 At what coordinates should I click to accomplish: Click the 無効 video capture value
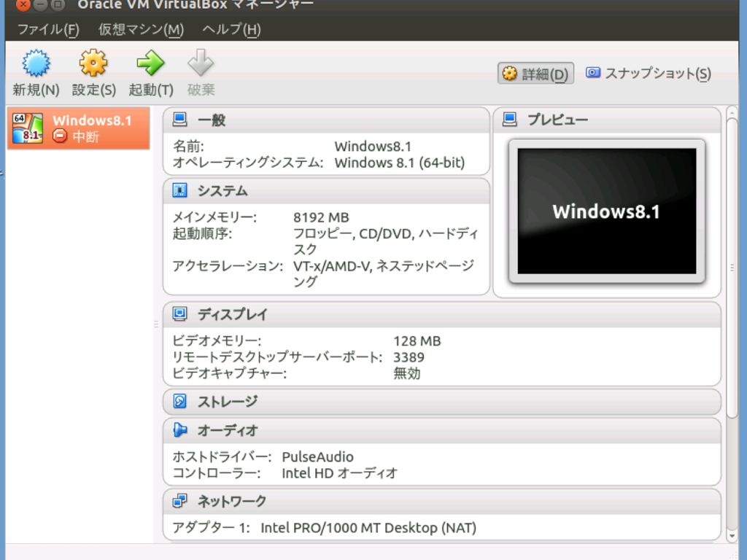[407, 373]
